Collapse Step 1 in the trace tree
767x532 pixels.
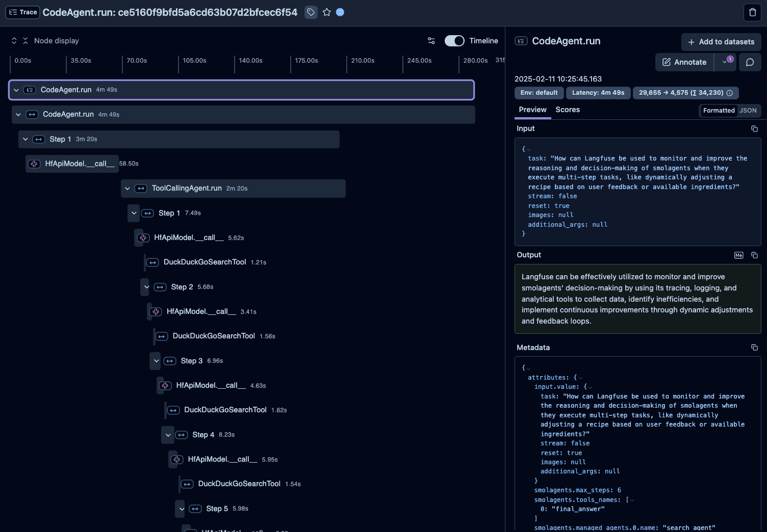coord(25,139)
